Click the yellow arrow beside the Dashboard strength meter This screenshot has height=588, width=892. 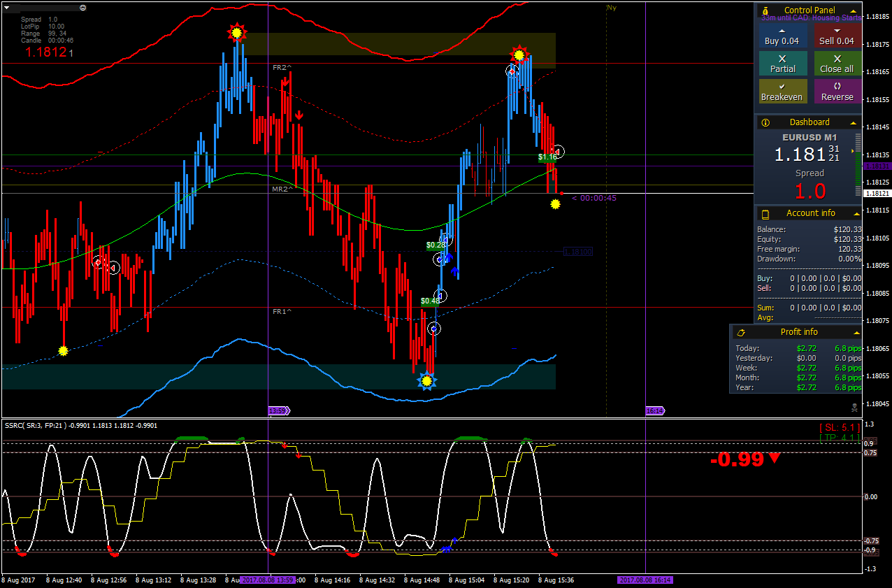[852, 151]
